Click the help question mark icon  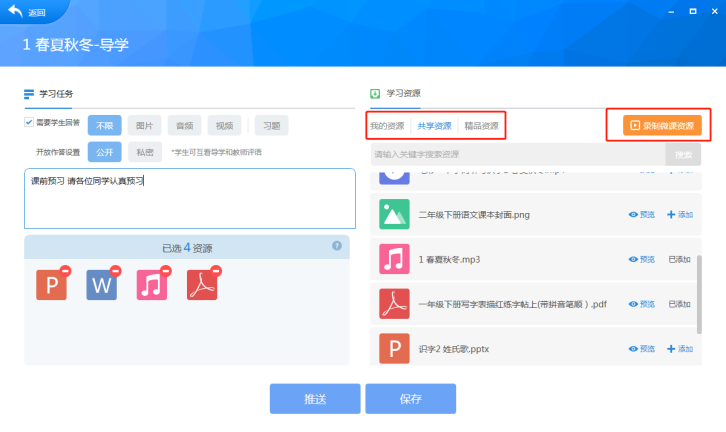click(337, 246)
